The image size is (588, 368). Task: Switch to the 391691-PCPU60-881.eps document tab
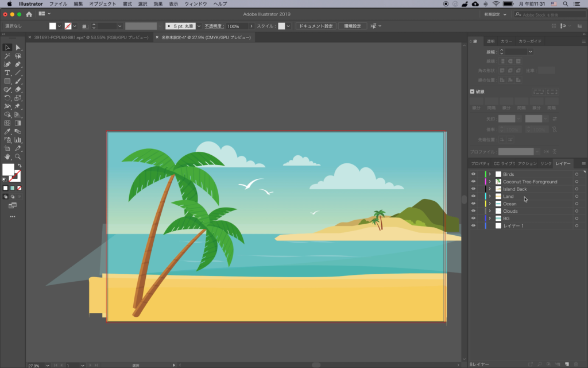91,37
